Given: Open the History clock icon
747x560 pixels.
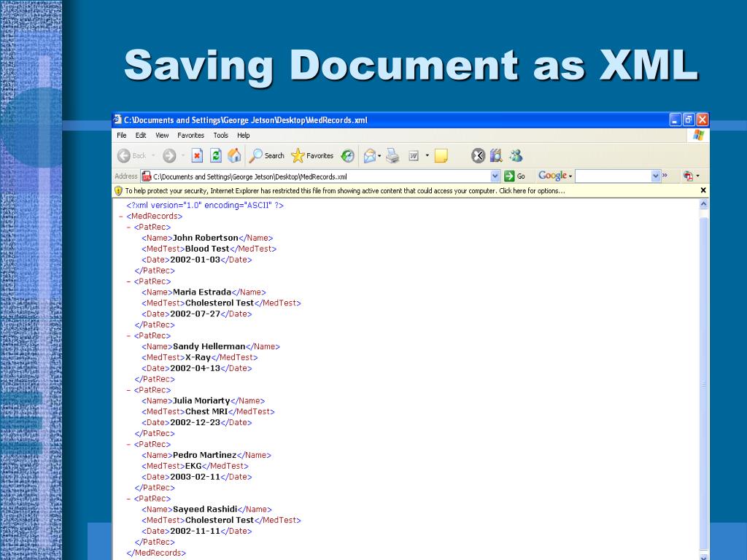Looking at the screenshot, I should coord(348,156).
